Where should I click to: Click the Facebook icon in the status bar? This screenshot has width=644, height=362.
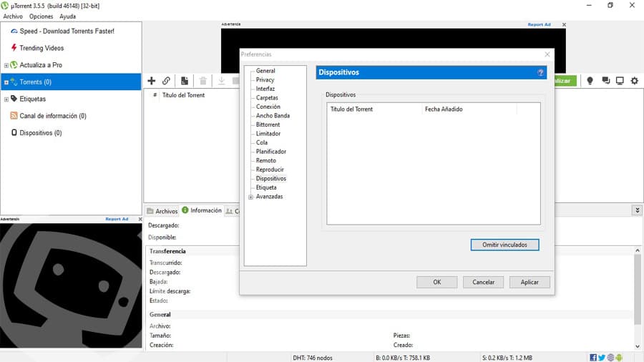coord(593,358)
